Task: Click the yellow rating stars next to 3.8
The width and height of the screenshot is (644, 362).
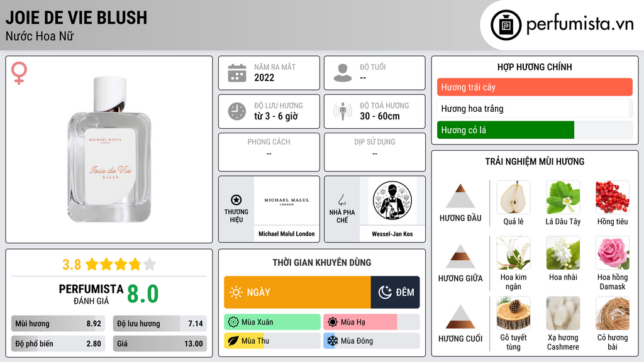Action: [121, 265]
